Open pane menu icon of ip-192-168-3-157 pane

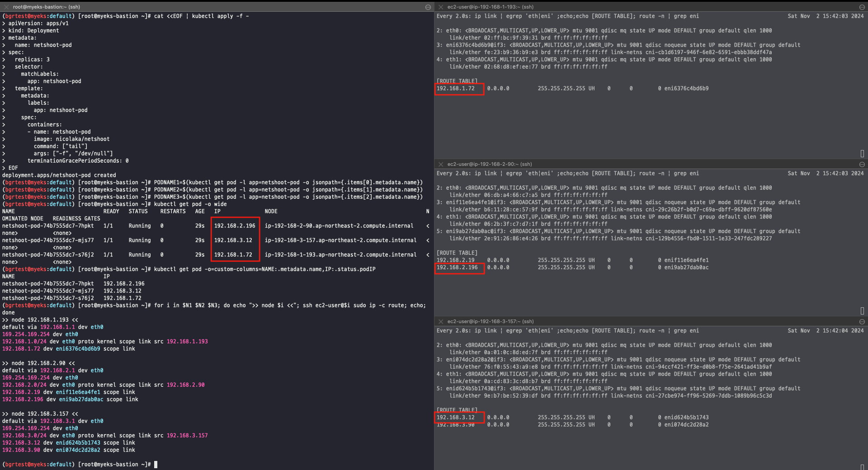tap(862, 321)
